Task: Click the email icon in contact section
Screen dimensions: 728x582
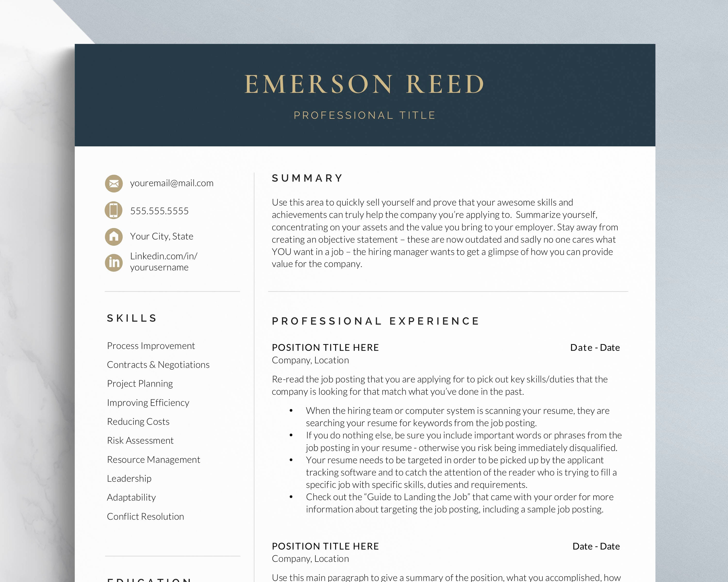Action: [x=114, y=183]
